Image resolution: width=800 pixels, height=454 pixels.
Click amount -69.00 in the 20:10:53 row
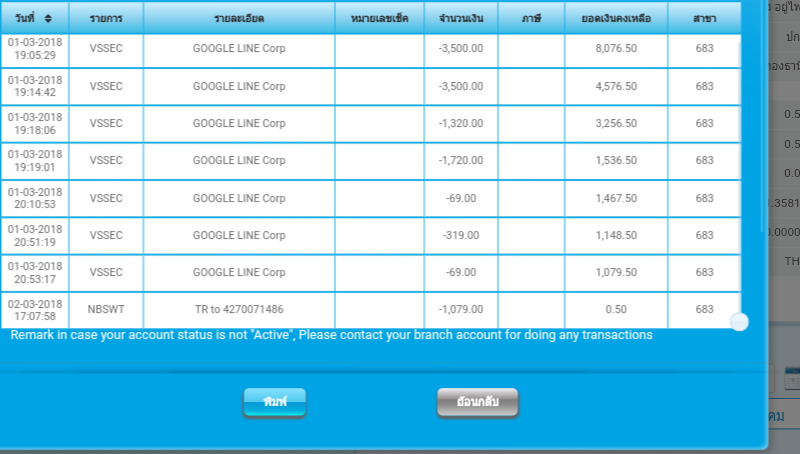coord(461,198)
